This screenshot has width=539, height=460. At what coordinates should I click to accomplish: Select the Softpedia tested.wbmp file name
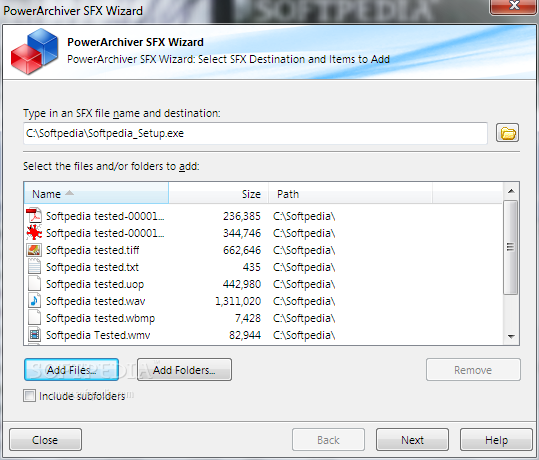pos(100,318)
